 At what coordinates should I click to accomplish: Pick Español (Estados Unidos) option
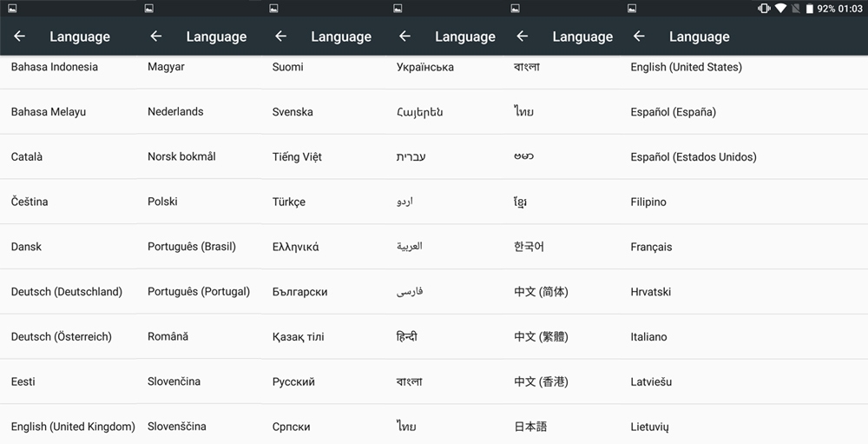(x=694, y=157)
